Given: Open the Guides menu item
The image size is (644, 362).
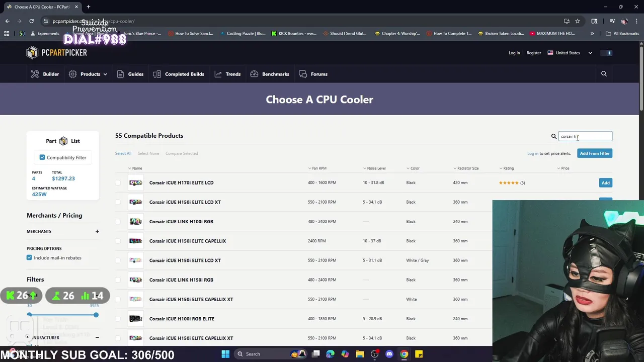Looking at the screenshot, I should point(136,74).
